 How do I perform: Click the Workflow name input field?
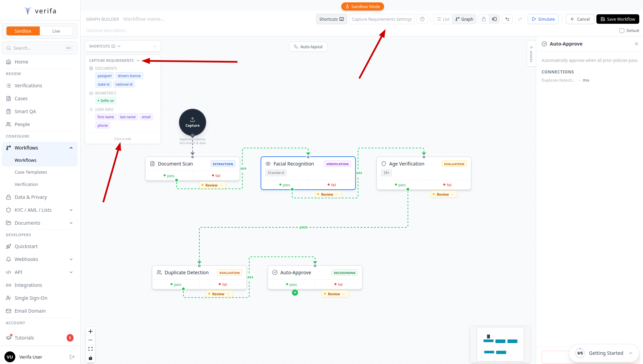pos(144,19)
